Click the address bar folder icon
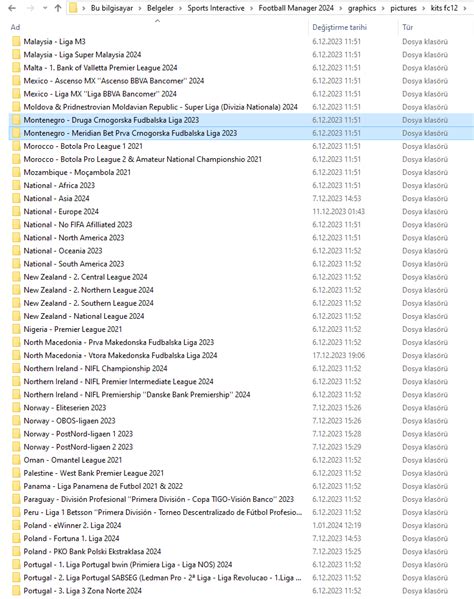Image resolution: width=474 pixels, height=599 pixels. point(73,8)
